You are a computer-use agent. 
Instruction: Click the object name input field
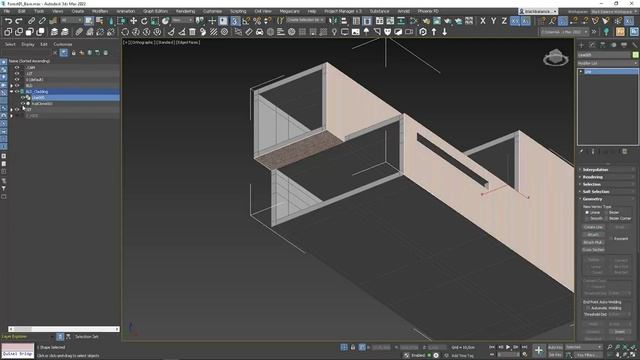click(604, 55)
